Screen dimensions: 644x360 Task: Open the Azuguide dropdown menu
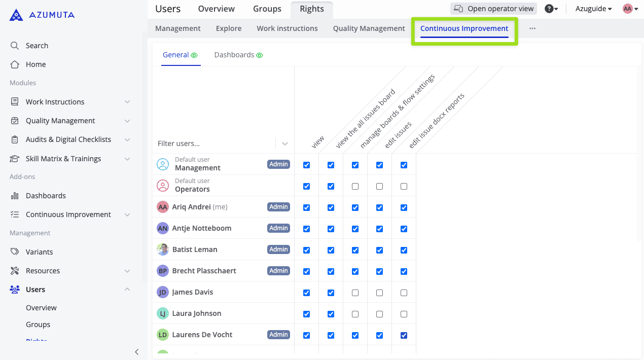coord(593,9)
